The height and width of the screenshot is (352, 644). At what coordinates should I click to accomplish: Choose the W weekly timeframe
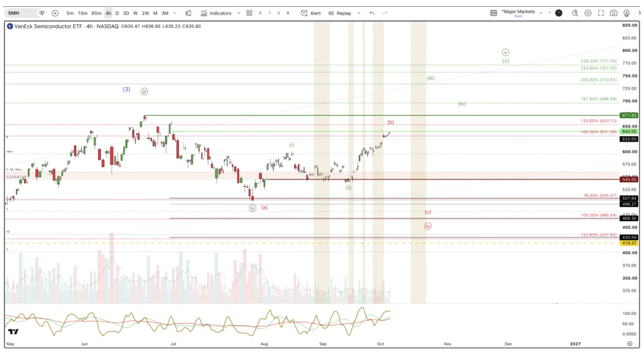pyautogui.click(x=135, y=13)
